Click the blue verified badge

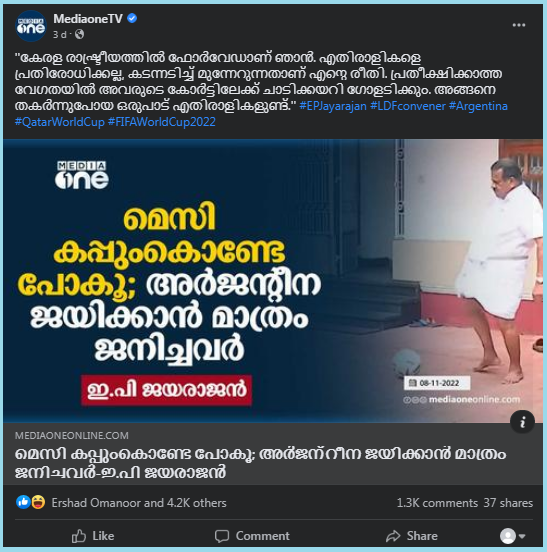[132, 18]
